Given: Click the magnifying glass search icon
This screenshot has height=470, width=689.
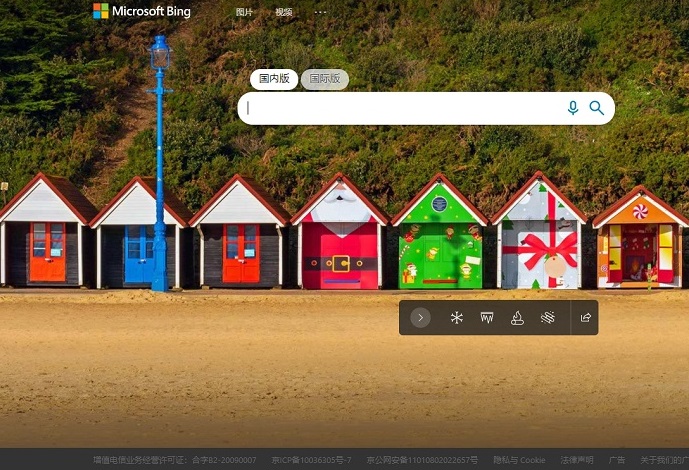Looking at the screenshot, I should (x=597, y=108).
